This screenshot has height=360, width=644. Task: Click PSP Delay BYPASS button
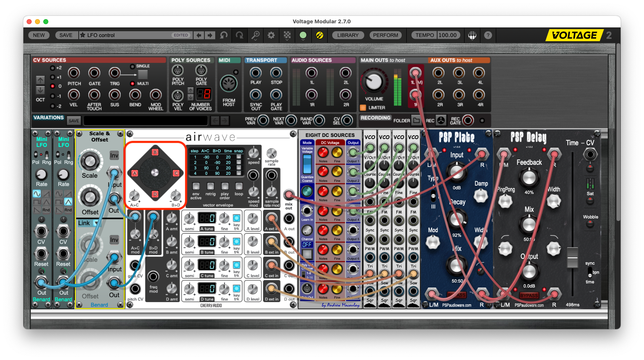(529, 295)
